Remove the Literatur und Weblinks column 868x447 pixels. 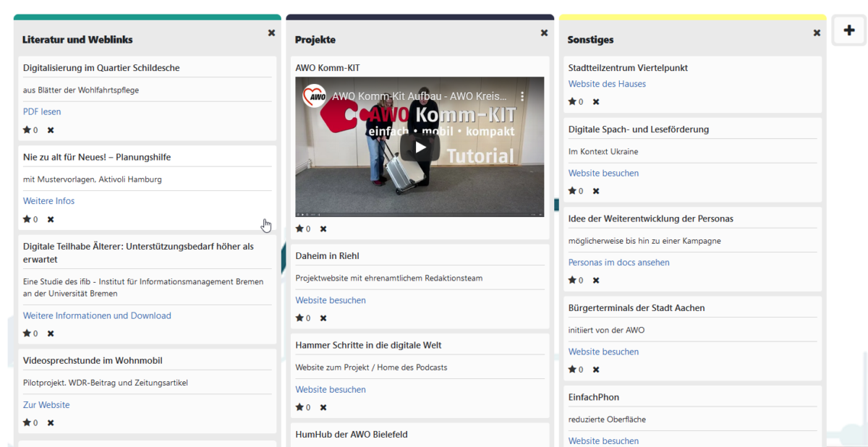(271, 33)
